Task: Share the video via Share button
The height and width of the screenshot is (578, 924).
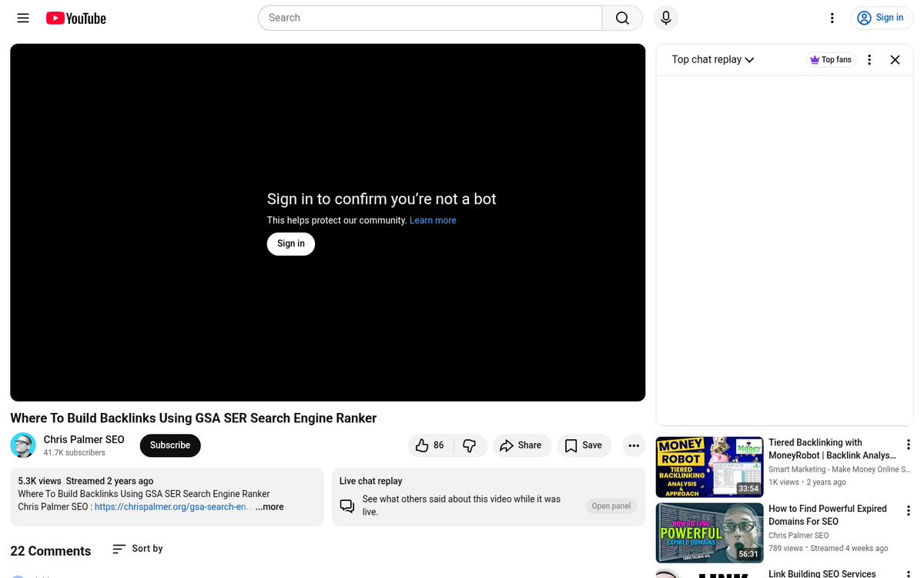Action: click(521, 445)
